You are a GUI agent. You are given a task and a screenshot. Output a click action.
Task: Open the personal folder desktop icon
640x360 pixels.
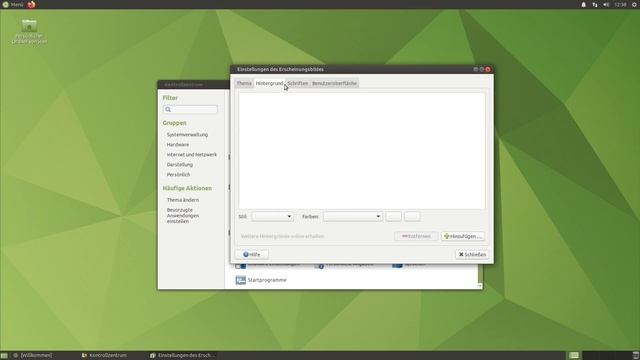[x=29, y=31]
